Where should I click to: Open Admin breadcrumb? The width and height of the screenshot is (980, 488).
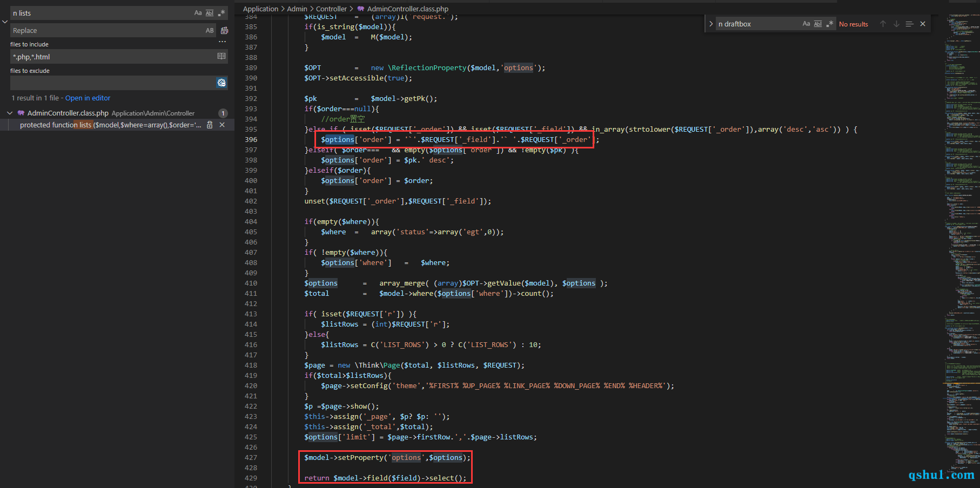tap(297, 9)
